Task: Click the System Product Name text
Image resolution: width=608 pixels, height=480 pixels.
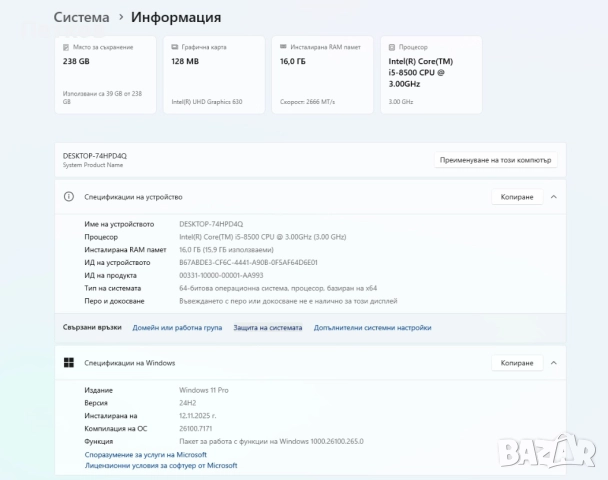Action: click(93, 165)
